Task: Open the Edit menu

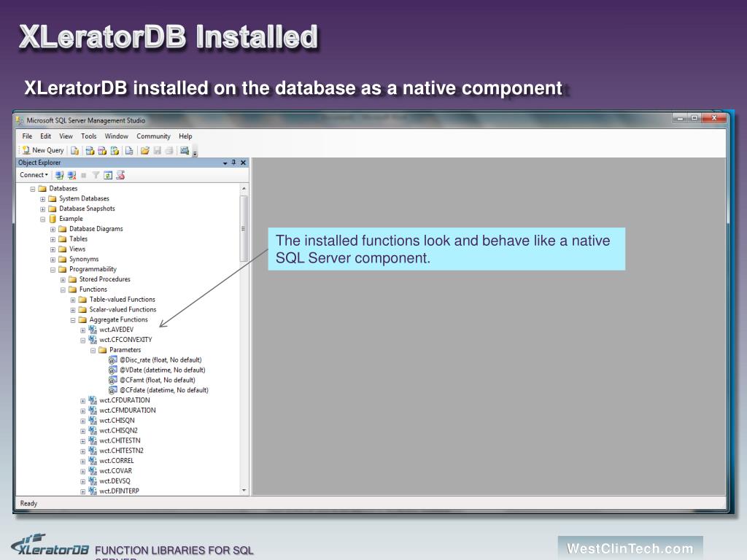Action: pos(46,136)
